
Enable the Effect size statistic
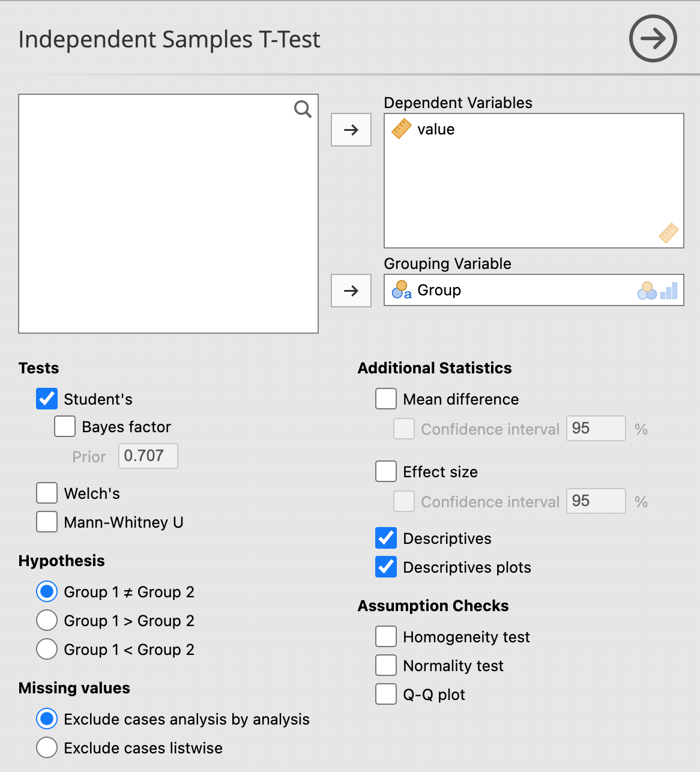point(386,471)
